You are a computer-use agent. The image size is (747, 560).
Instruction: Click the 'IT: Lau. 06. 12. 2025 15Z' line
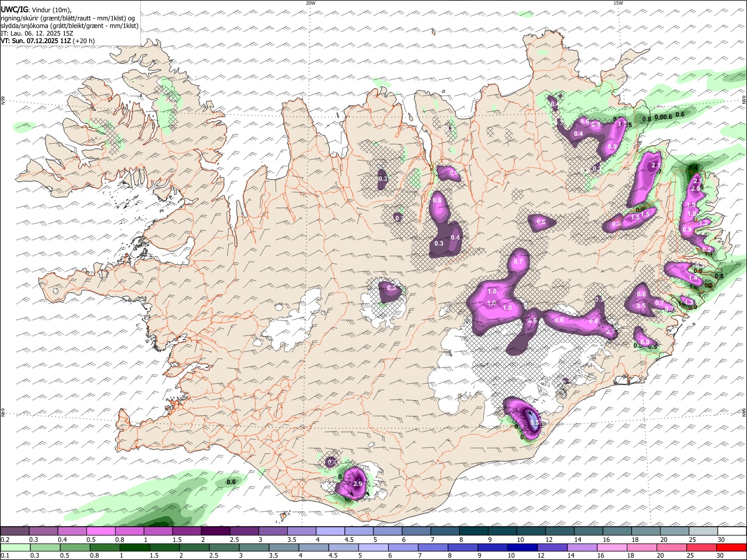[37, 33]
